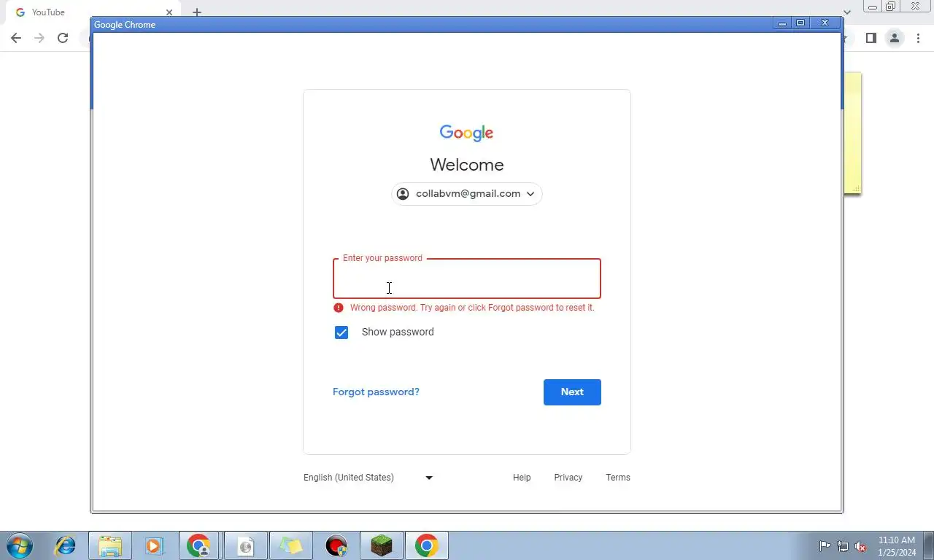
Task: Open the Terms link
Action: pos(618,478)
